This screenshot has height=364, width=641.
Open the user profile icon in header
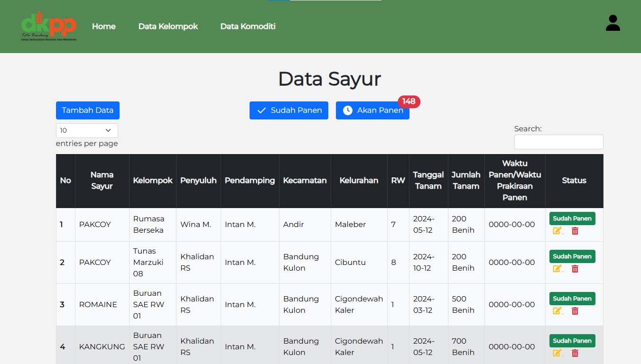[613, 23]
